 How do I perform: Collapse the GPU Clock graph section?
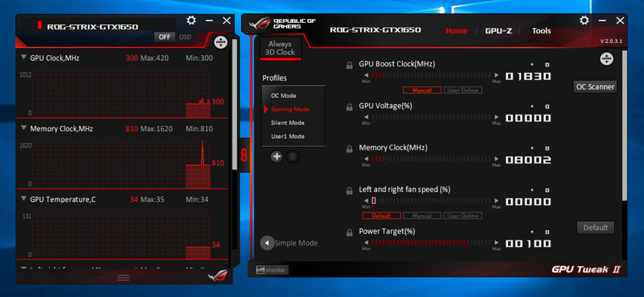point(24,57)
